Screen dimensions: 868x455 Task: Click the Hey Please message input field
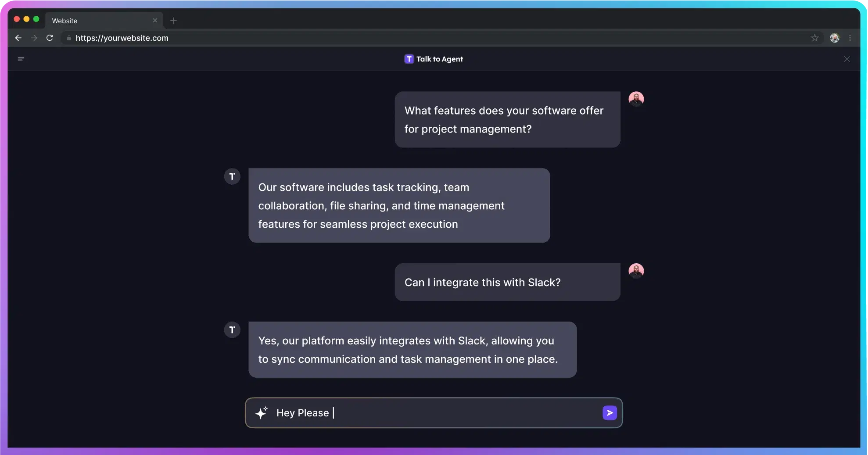click(439, 413)
